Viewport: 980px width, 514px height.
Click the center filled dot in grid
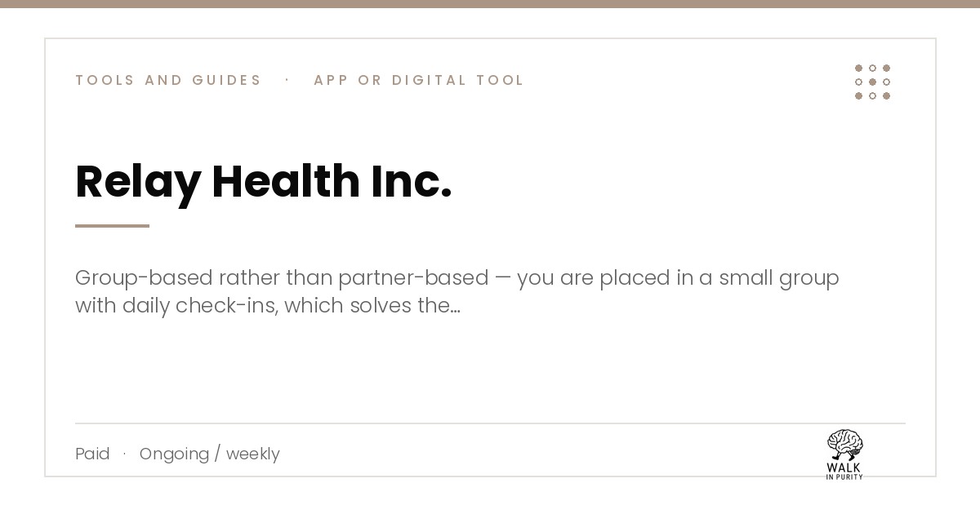pos(872,82)
